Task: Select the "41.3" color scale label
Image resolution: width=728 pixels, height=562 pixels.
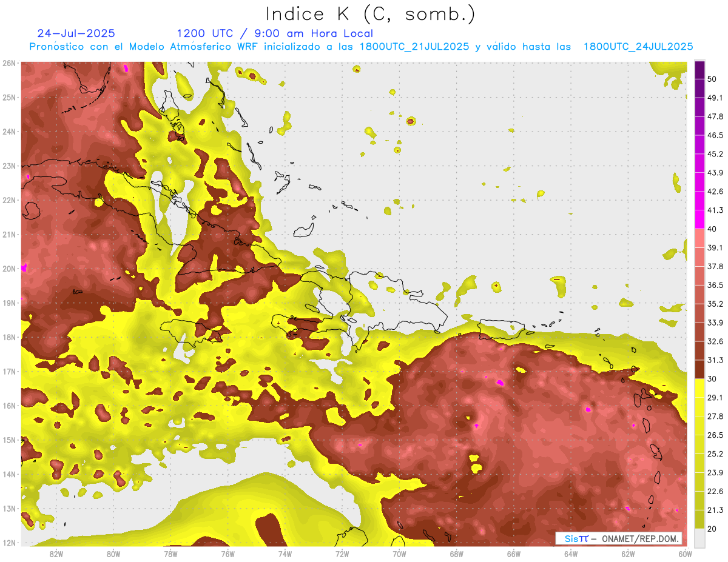Action: tap(715, 210)
